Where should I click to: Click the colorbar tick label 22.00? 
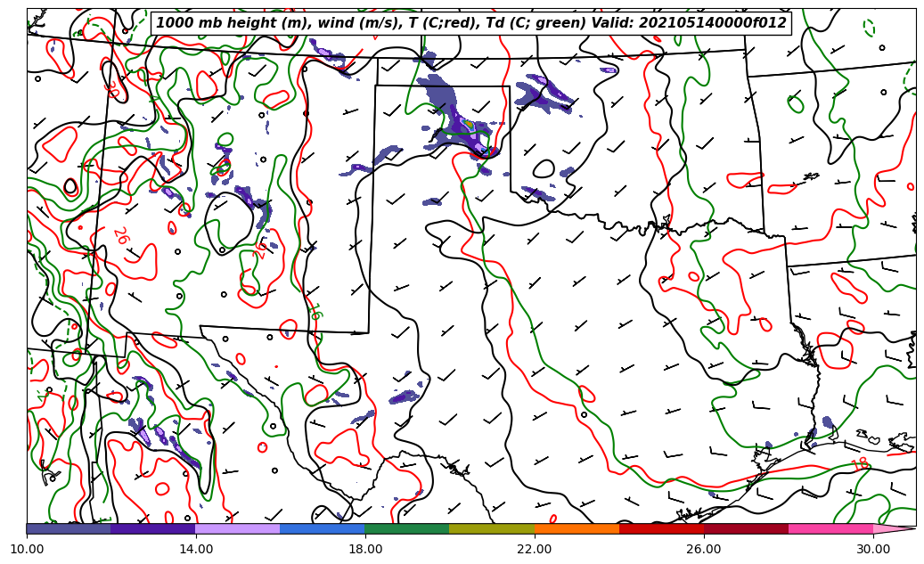coord(536,549)
